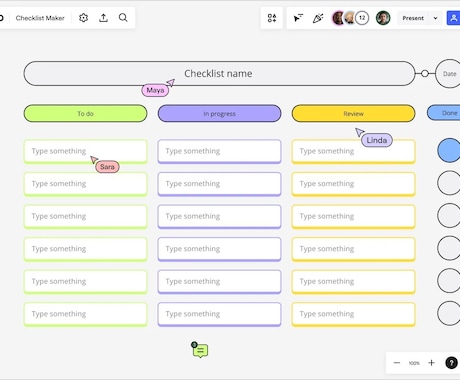Click sixth In progress card field
This screenshot has height=380, width=460.
(219, 314)
